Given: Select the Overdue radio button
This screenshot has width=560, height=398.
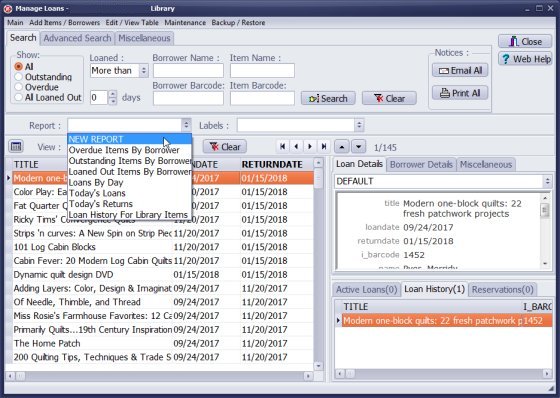Looking at the screenshot, I should pyautogui.click(x=19, y=87).
